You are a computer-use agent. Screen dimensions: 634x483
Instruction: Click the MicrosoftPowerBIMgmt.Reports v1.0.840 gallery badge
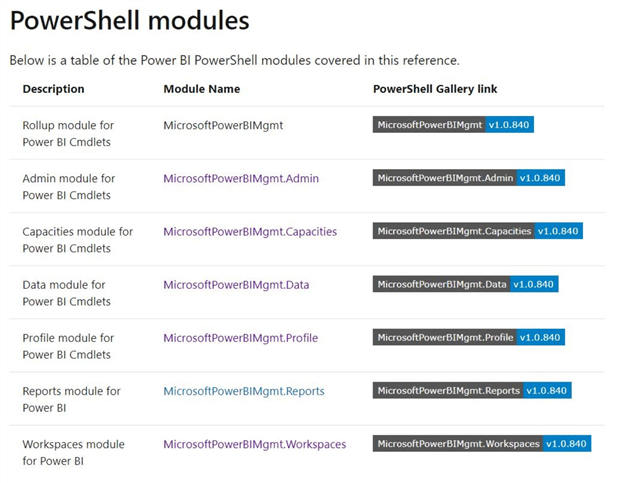(x=472, y=391)
